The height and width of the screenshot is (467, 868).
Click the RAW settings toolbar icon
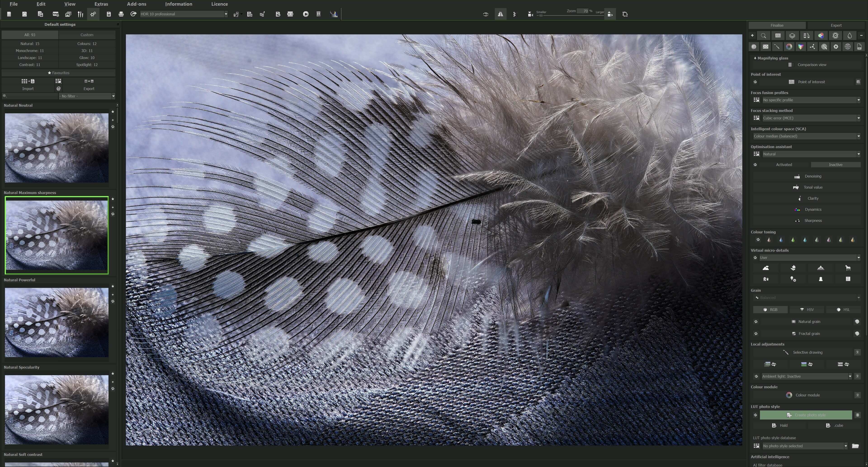(x=56, y=14)
